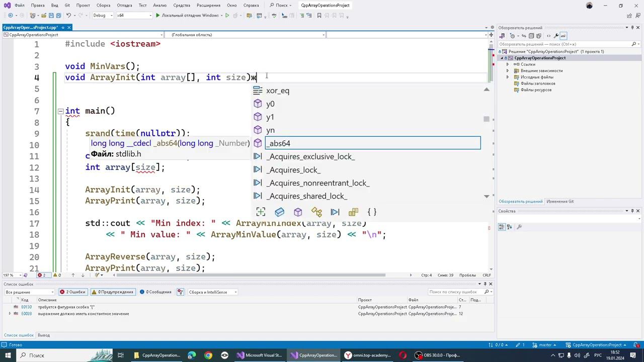Pin the CppArrayOperationsProject.cpp tab
The height and width of the screenshot is (362, 644).
coord(62,27)
